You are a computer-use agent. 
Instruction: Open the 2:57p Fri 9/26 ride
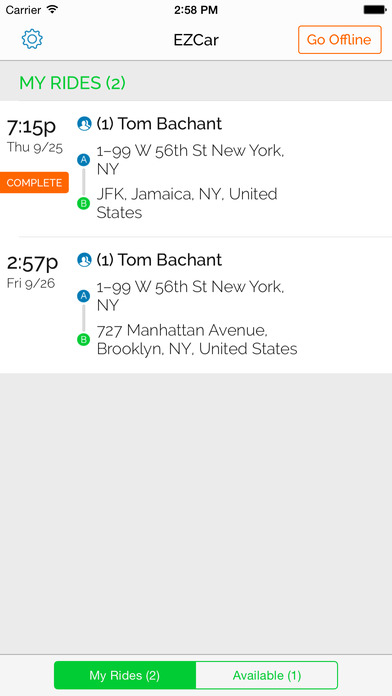[x=196, y=305]
